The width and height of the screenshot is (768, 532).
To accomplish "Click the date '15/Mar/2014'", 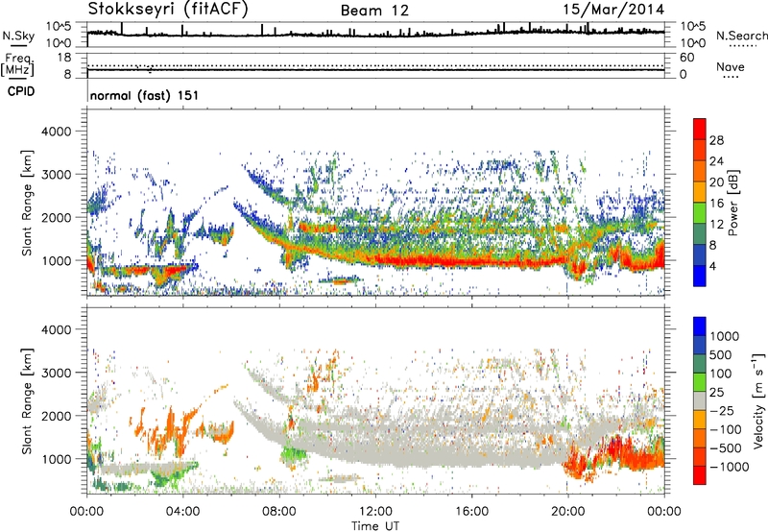I will point(613,10).
